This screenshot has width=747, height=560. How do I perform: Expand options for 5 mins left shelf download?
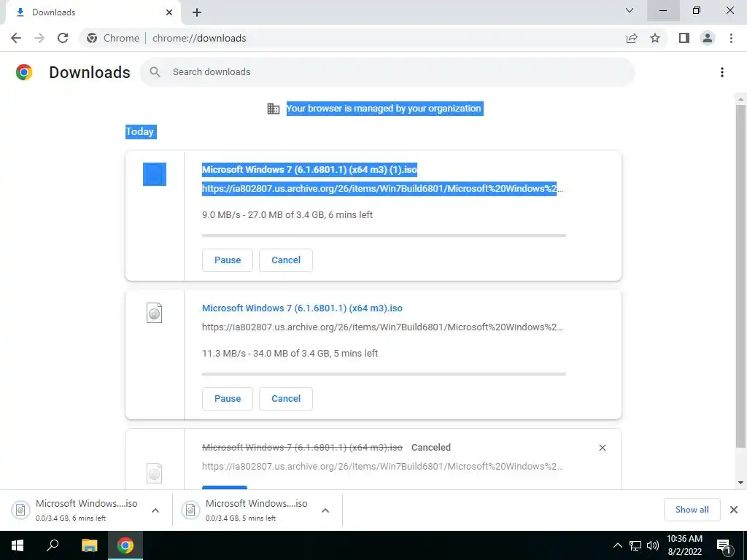325,510
